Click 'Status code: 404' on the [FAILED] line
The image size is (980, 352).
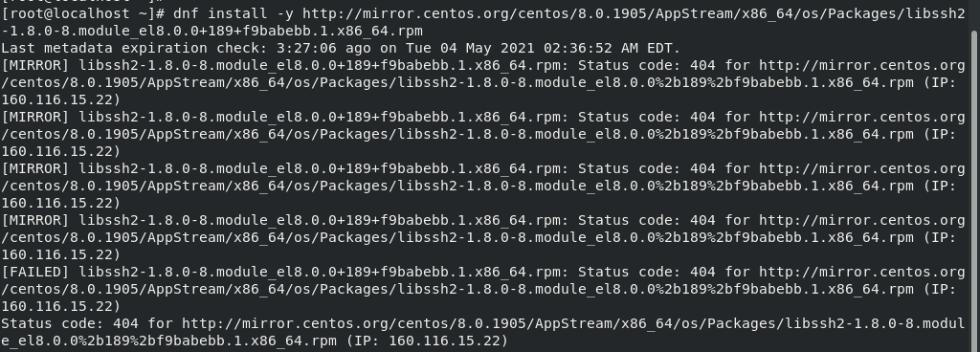pos(646,273)
